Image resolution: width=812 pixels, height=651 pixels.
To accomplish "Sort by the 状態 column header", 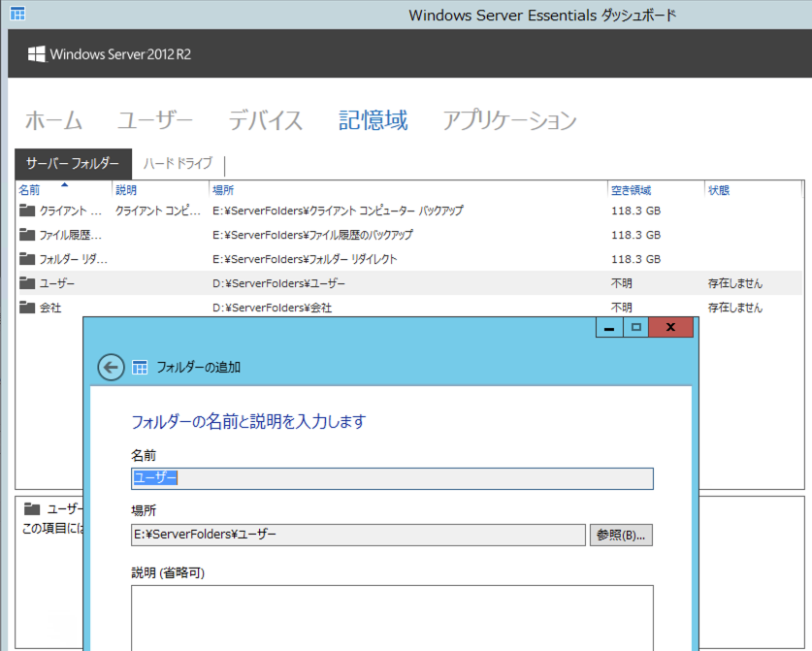I will (x=719, y=190).
